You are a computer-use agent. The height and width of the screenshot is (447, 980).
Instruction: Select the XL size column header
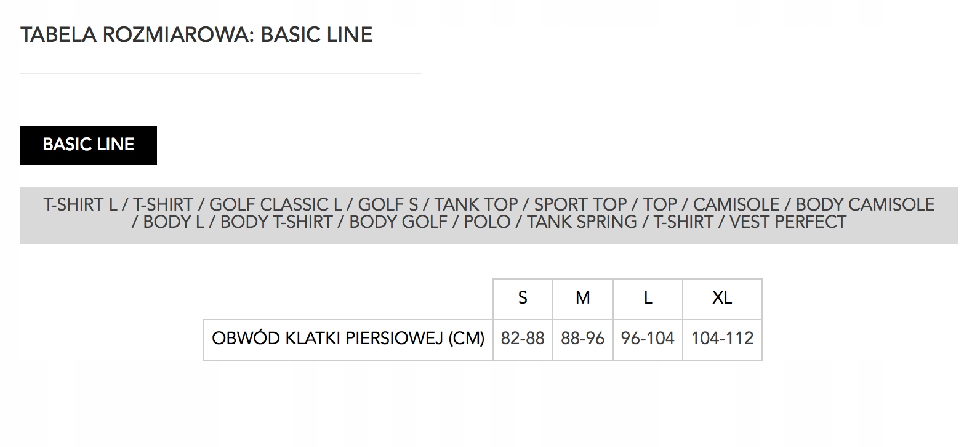pyautogui.click(x=722, y=299)
